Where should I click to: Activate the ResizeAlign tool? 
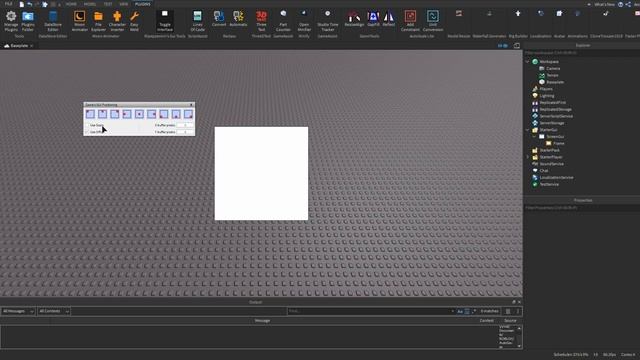click(x=354, y=19)
